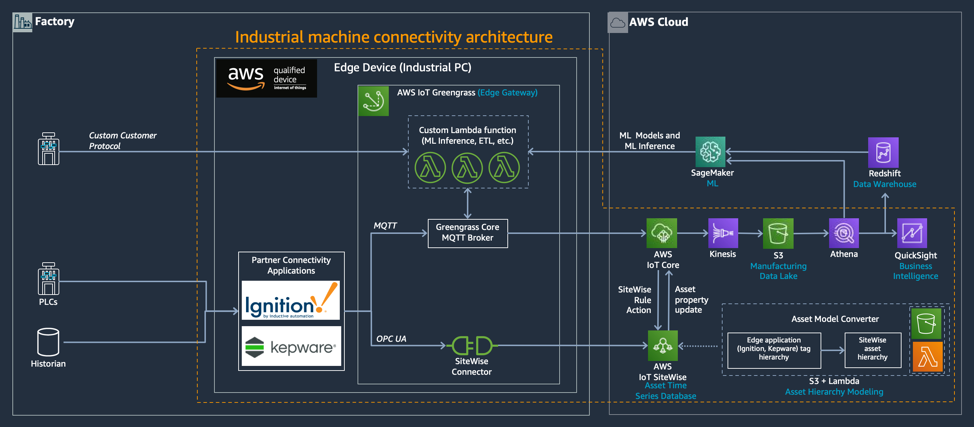Image resolution: width=974 pixels, height=427 pixels.
Task: Click the Factory building icon in header
Action: (22, 22)
